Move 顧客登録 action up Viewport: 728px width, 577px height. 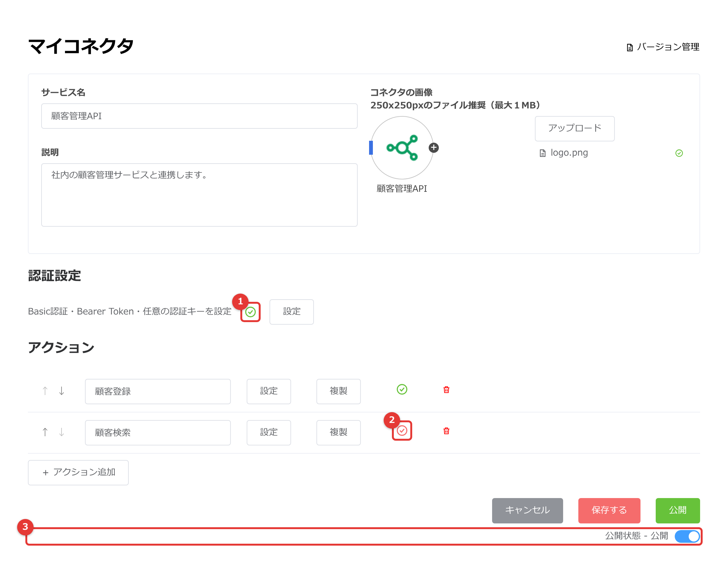click(x=45, y=391)
